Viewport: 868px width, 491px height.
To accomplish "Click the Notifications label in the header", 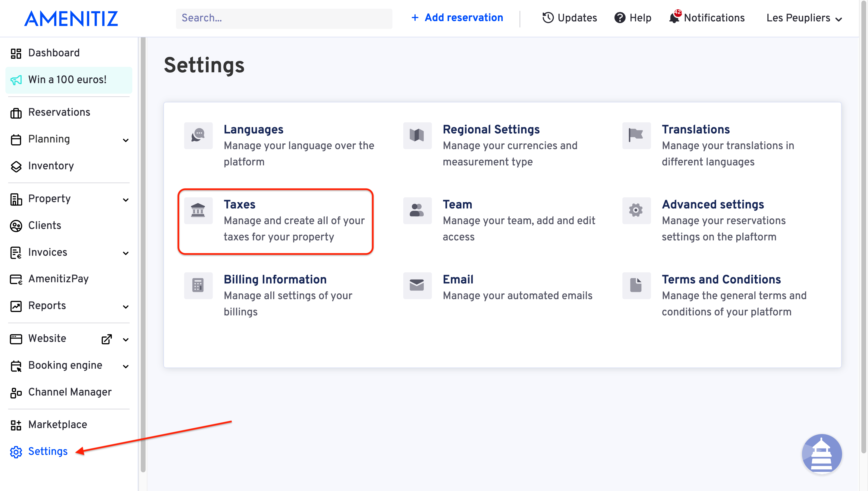I will tap(714, 18).
